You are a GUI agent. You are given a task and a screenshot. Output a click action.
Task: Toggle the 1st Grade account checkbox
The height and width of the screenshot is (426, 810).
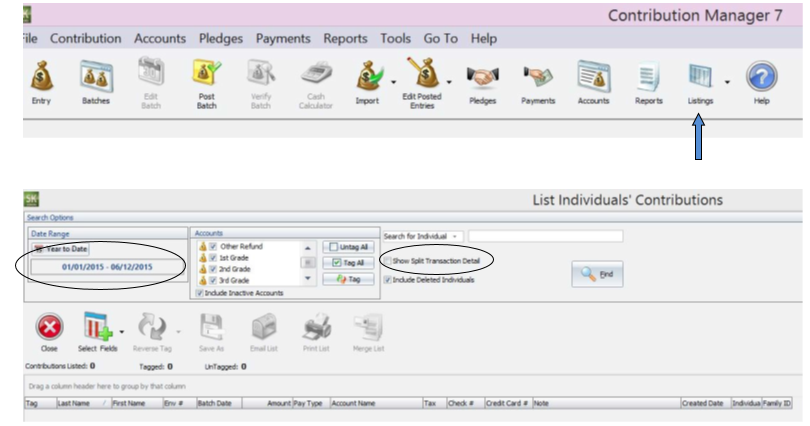213,258
